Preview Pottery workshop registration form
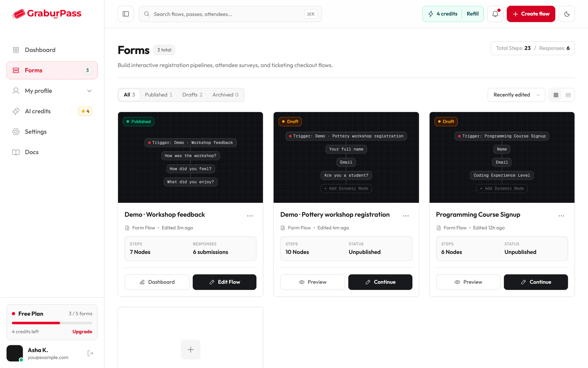 312,282
